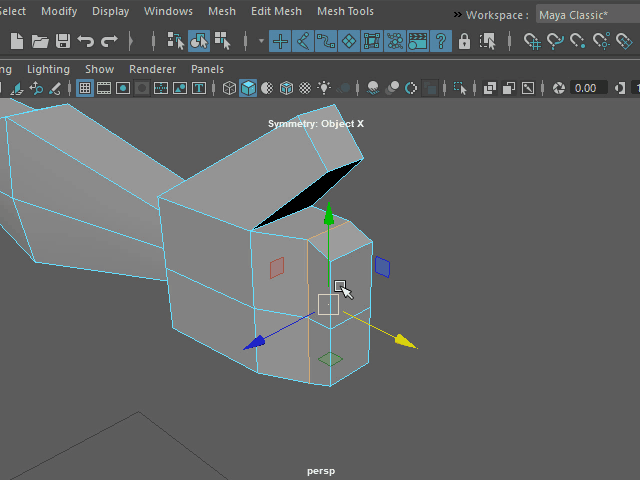This screenshot has height=480, width=640.
Task: Click the Snap to grids magnet icon
Action: [x=533, y=41]
